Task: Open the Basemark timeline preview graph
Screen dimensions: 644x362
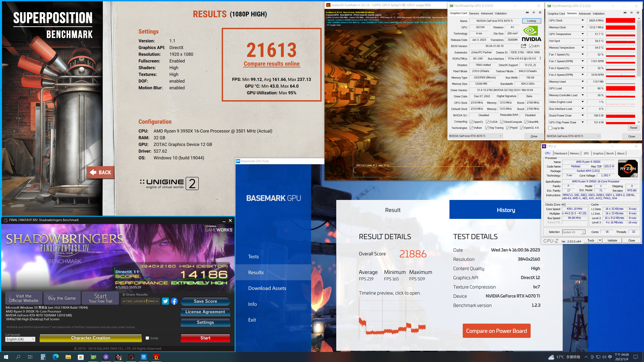Action: pos(392,317)
